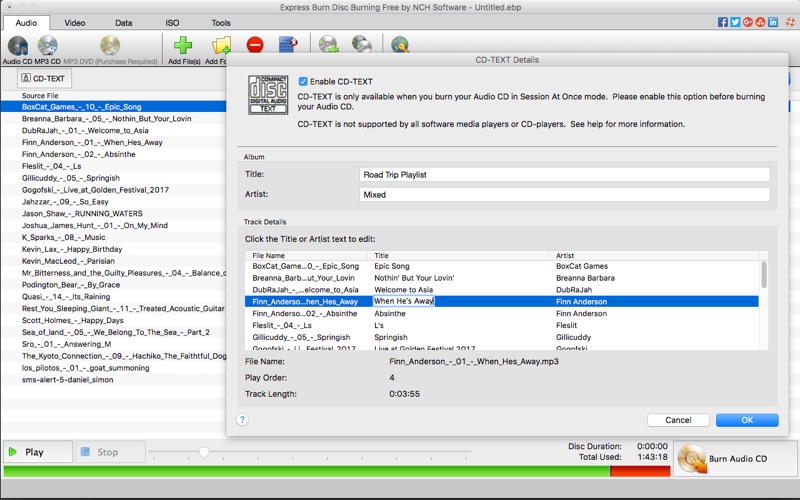Choose the MP3 CD disc icon
Image resolution: width=800 pixels, height=500 pixels.
pyautogui.click(x=47, y=46)
